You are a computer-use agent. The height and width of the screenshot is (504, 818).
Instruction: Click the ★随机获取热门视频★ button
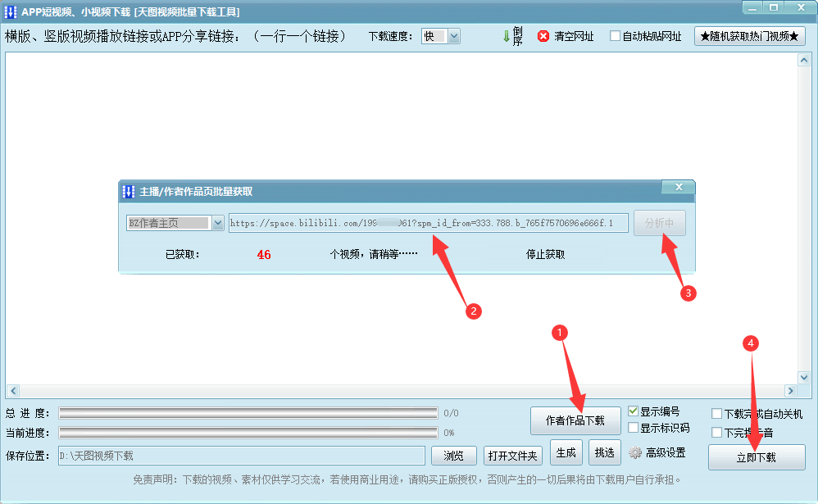click(x=747, y=36)
